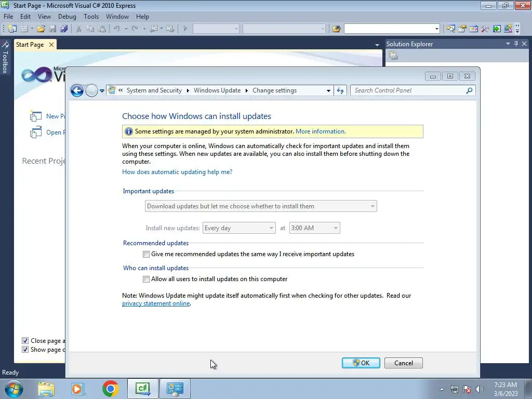Open How does automatic updating help me
The image size is (532, 399).
[x=177, y=171]
